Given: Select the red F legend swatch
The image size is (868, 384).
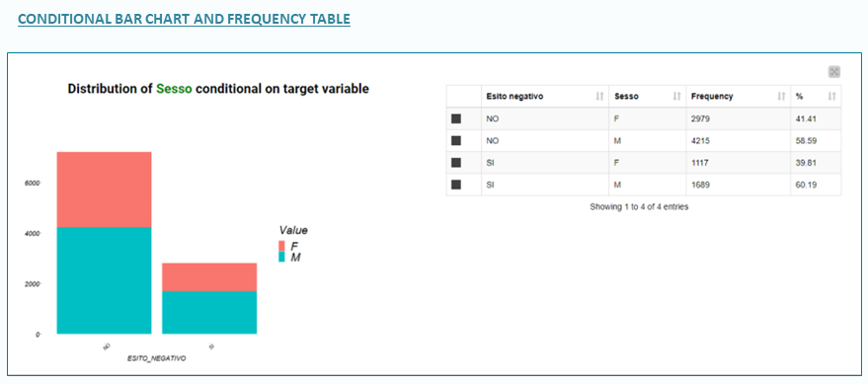Looking at the screenshot, I should tap(281, 246).
